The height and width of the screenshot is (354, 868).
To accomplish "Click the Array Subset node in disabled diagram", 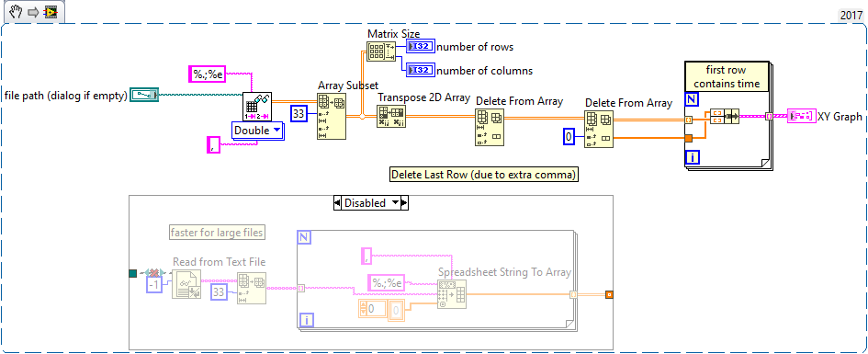I will click(252, 288).
